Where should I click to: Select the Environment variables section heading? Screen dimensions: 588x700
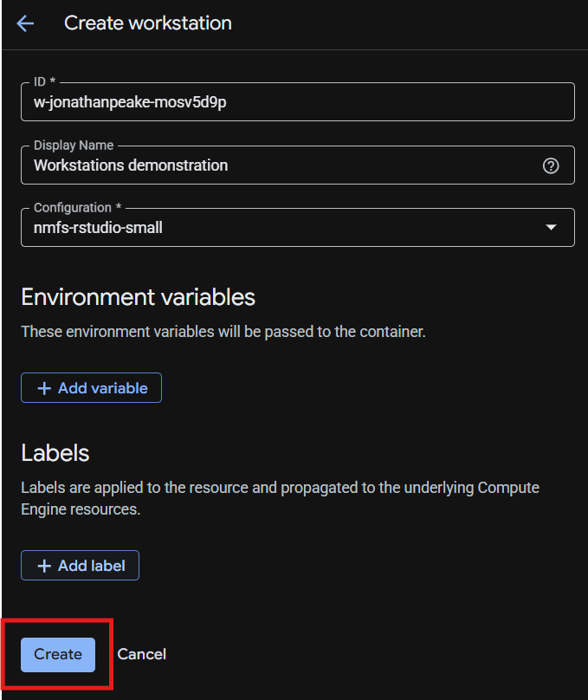coord(138,297)
